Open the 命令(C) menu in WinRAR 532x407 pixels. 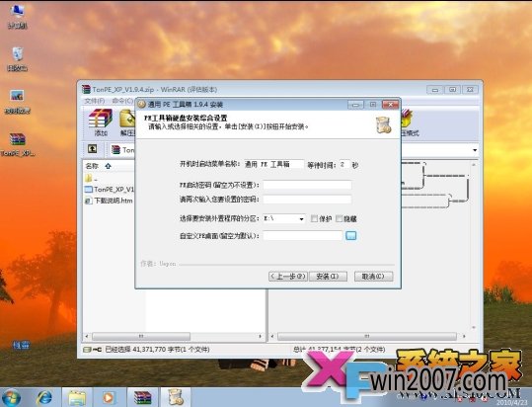click(x=122, y=101)
